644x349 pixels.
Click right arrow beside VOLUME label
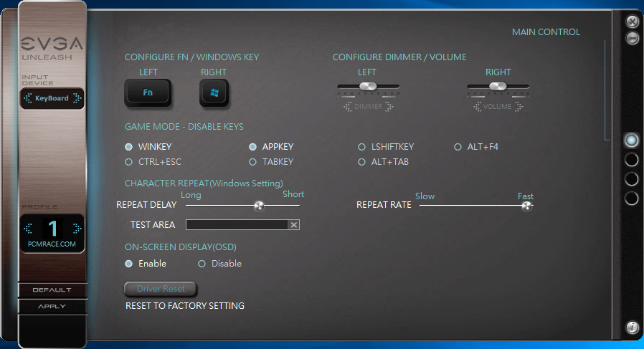(518, 107)
